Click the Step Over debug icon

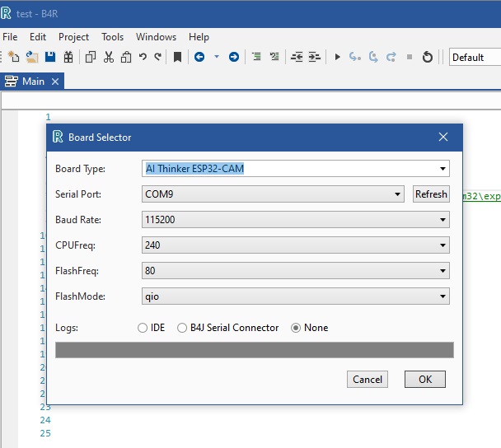point(373,57)
